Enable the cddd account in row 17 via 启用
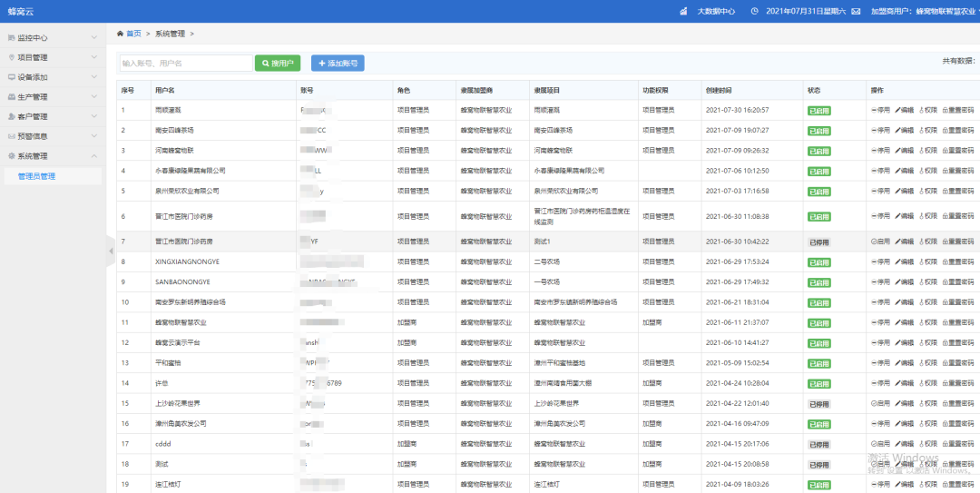The height and width of the screenshot is (493, 980). pos(880,444)
